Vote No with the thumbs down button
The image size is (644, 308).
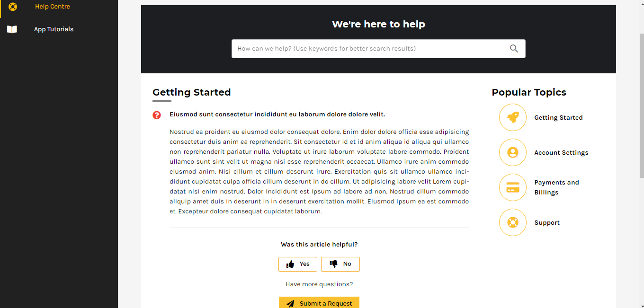click(x=340, y=264)
